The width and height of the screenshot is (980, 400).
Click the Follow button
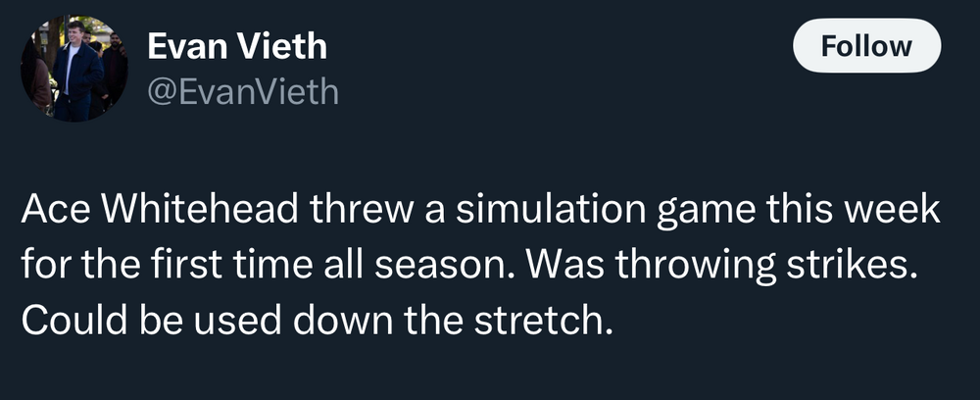(x=865, y=46)
